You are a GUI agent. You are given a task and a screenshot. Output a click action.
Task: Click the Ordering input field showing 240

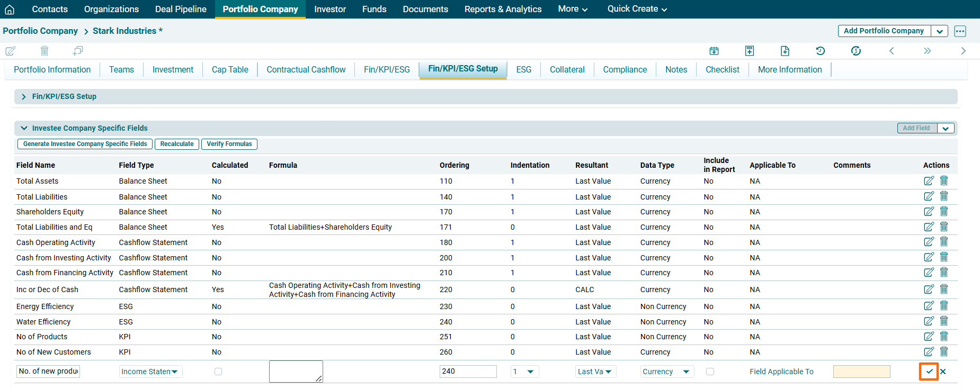point(467,372)
